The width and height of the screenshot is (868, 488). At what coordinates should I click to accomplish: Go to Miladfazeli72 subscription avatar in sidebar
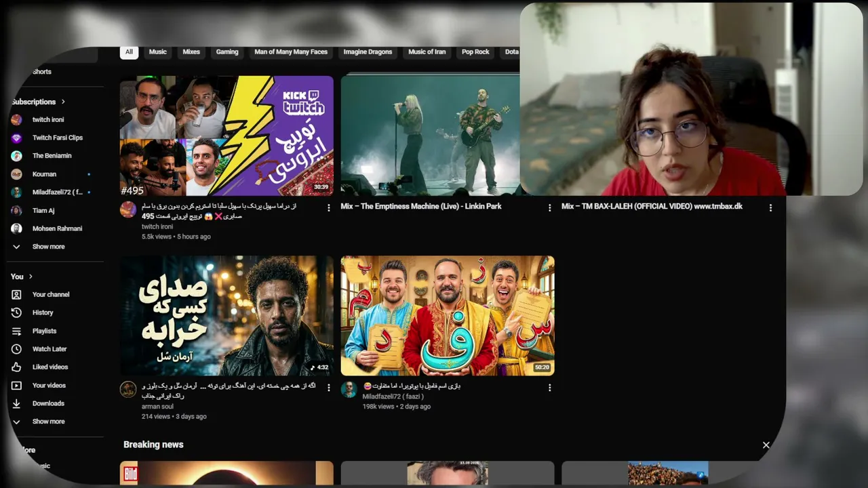pos(16,192)
